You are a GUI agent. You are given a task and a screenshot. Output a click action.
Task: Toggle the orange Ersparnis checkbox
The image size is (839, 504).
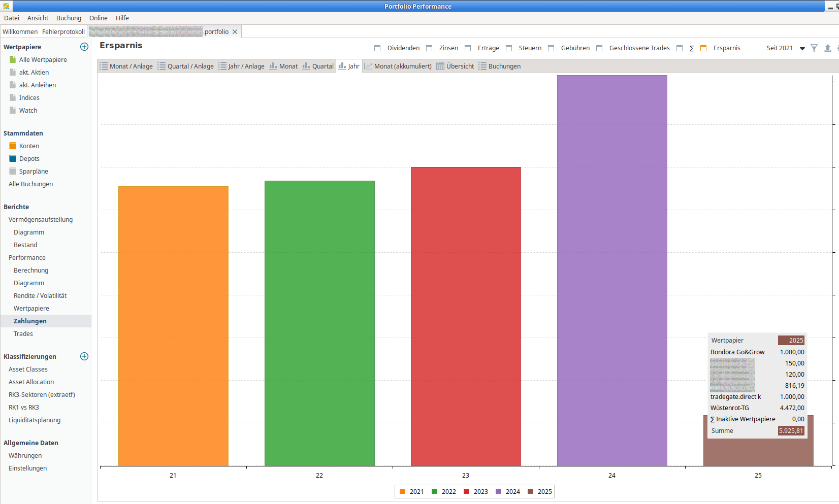(703, 48)
